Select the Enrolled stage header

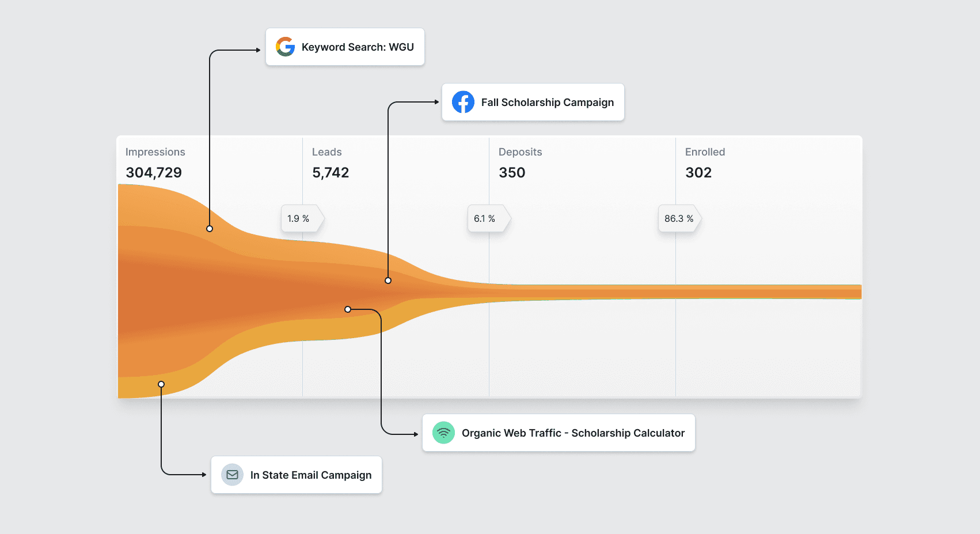[x=705, y=152]
